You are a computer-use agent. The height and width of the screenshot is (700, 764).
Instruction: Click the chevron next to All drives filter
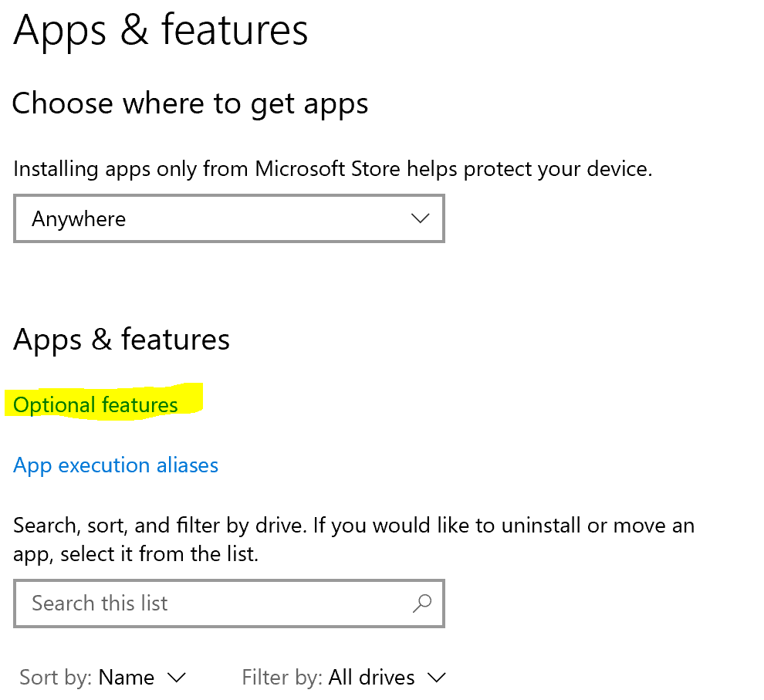[437, 678]
